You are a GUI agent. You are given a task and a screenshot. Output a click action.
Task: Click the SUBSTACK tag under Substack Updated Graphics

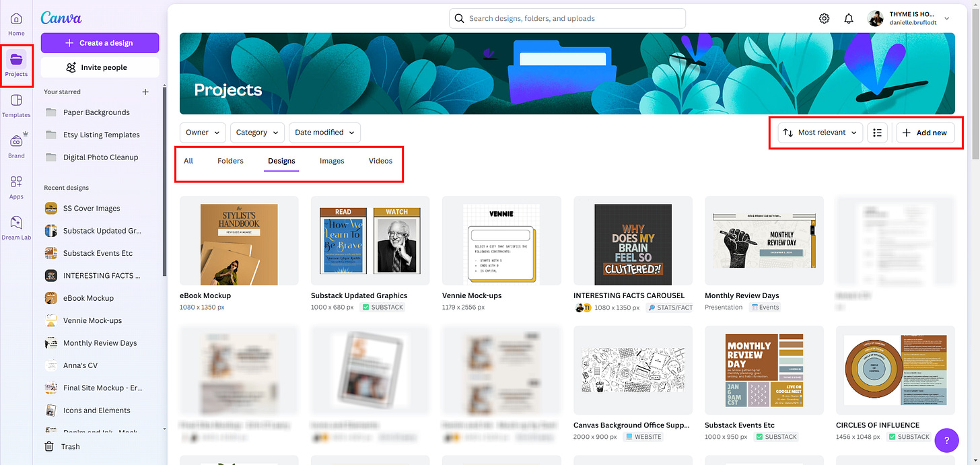point(383,308)
